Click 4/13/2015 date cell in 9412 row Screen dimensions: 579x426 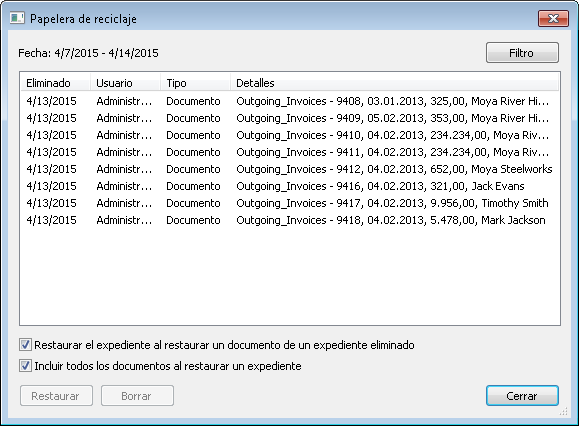pos(51,169)
